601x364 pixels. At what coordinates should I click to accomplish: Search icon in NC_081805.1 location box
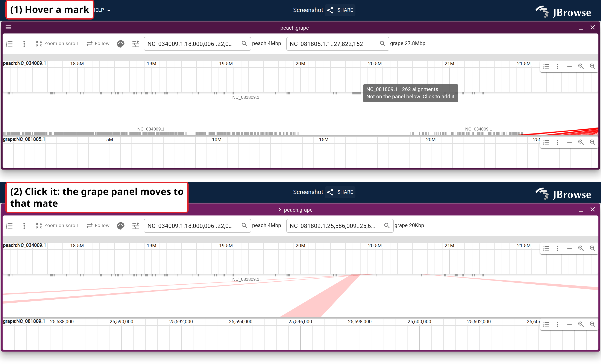click(x=382, y=43)
